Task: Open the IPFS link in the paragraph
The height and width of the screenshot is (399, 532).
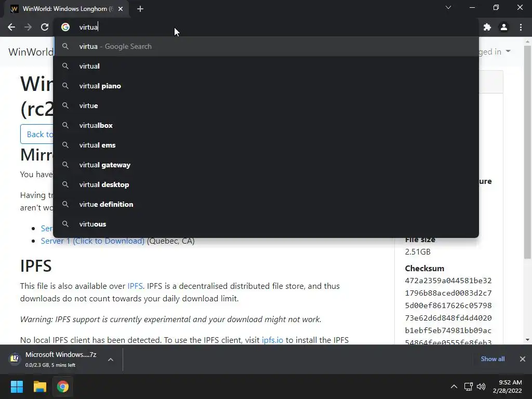Action: tap(135, 286)
